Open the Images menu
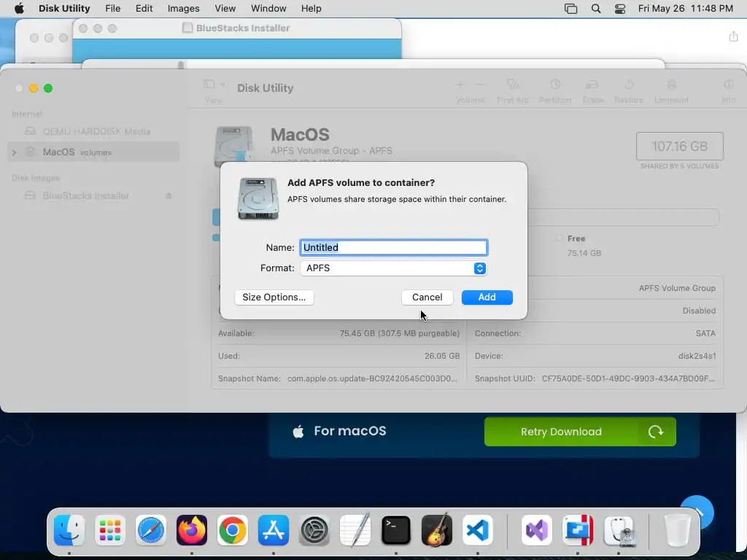The image size is (747, 560). pos(183,9)
